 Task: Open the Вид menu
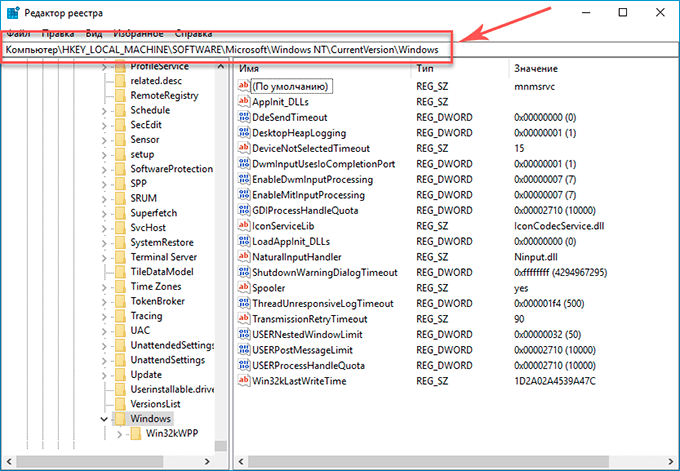(94, 33)
